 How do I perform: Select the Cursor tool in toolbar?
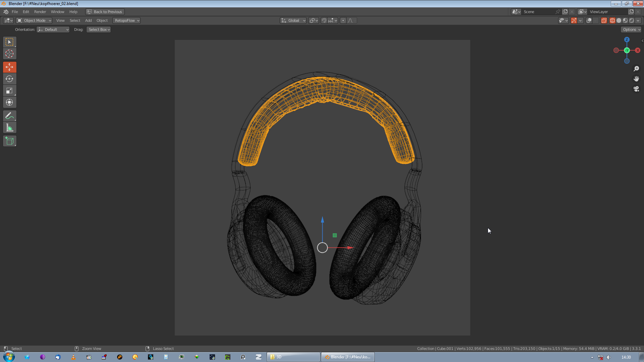(9, 54)
